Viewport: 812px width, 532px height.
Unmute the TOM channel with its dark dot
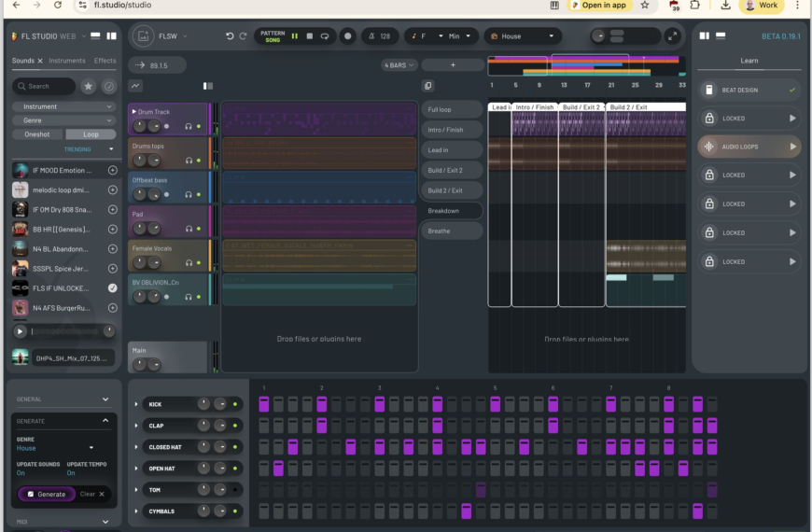(x=235, y=490)
